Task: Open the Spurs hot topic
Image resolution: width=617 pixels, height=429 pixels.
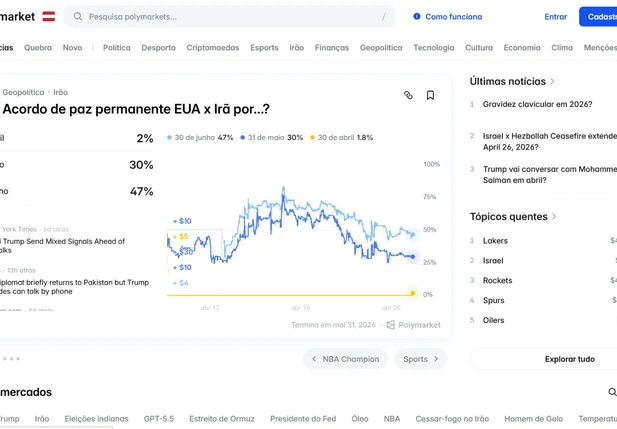Action: pos(493,300)
